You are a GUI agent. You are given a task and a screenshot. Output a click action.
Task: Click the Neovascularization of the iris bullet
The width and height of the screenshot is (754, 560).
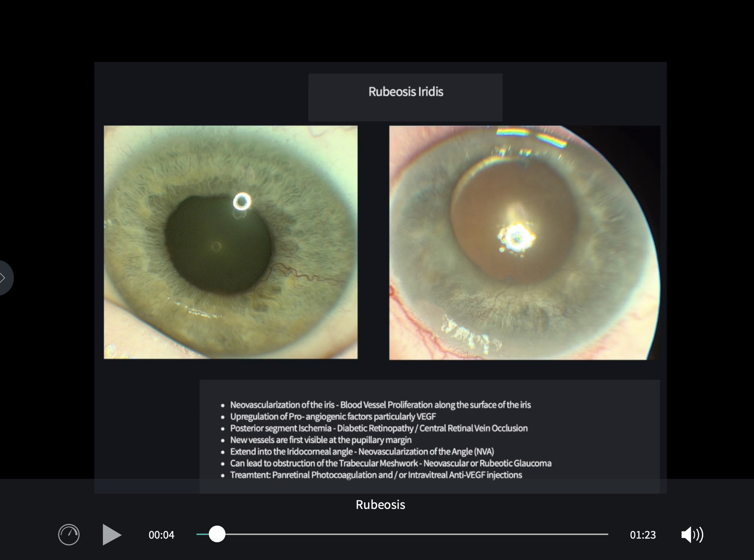(x=380, y=405)
